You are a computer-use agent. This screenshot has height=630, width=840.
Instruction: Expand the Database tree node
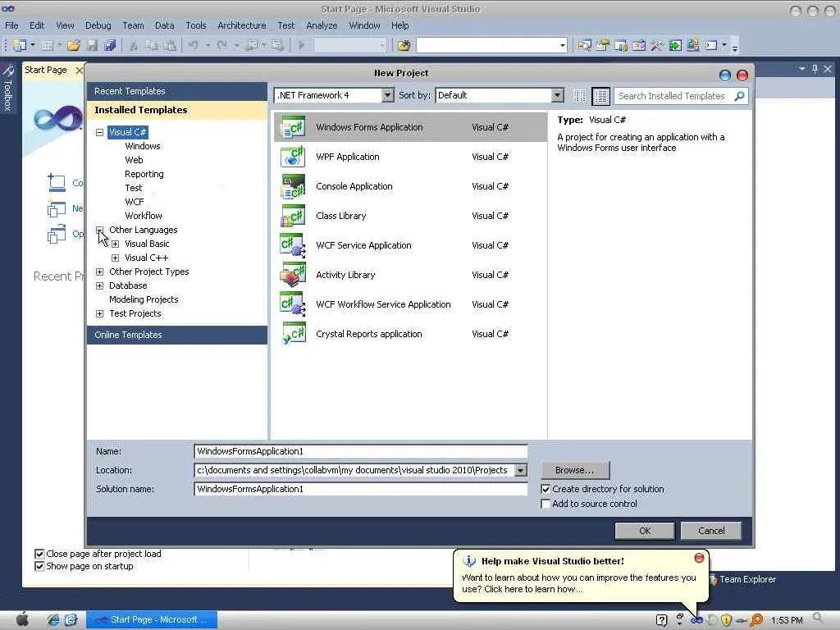[x=99, y=285]
